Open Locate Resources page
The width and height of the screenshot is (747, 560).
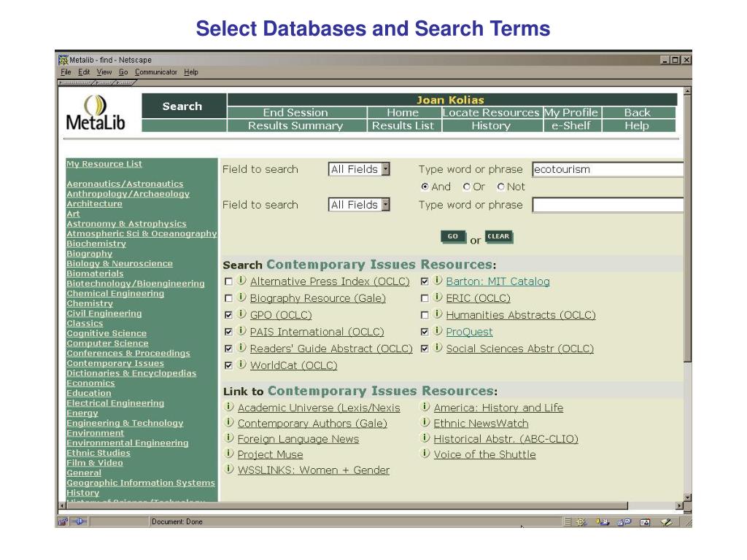coord(491,112)
